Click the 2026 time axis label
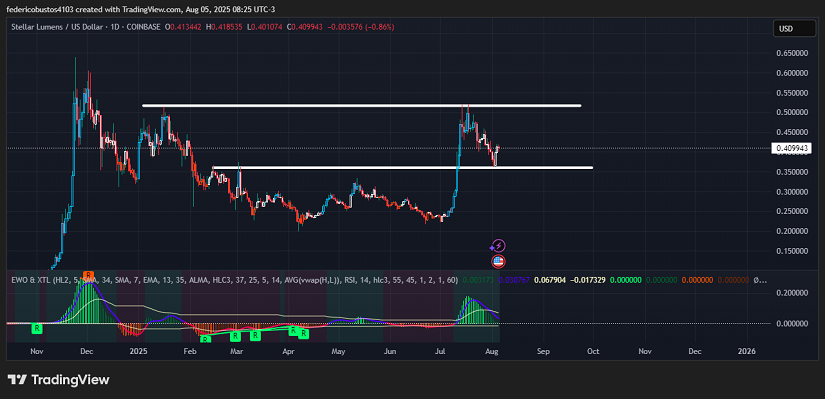The image size is (825, 399). click(x=747, y=351)
